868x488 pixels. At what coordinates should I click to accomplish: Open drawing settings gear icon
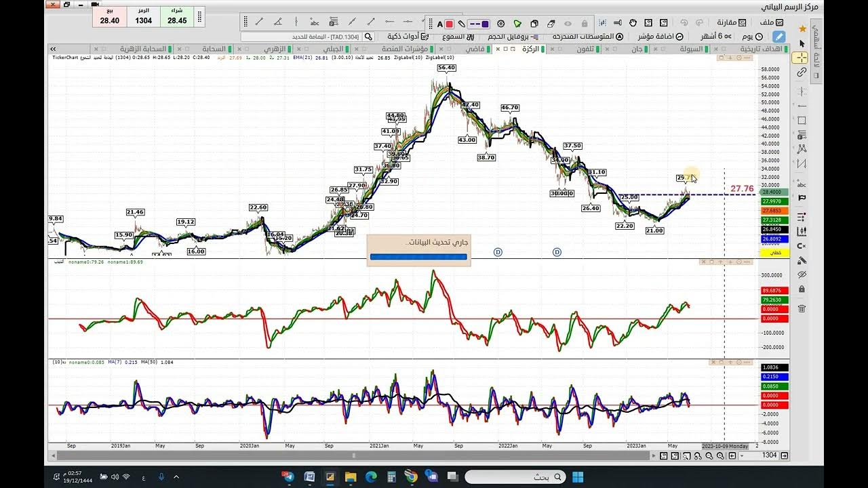(x=500, y=24)
